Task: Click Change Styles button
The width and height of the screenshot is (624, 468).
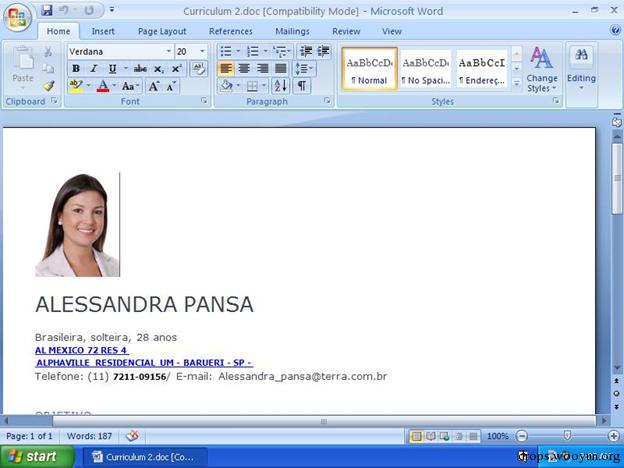Action: pos(542,68)
